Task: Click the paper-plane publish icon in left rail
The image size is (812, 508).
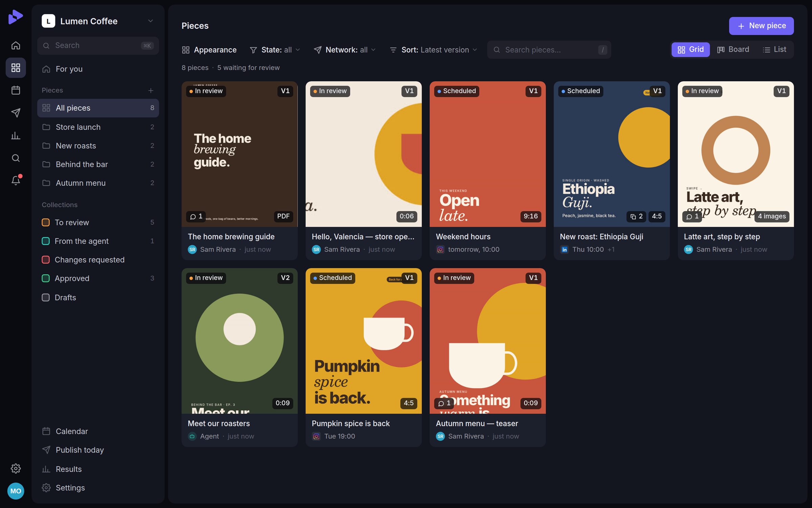Action: [16, 113]
